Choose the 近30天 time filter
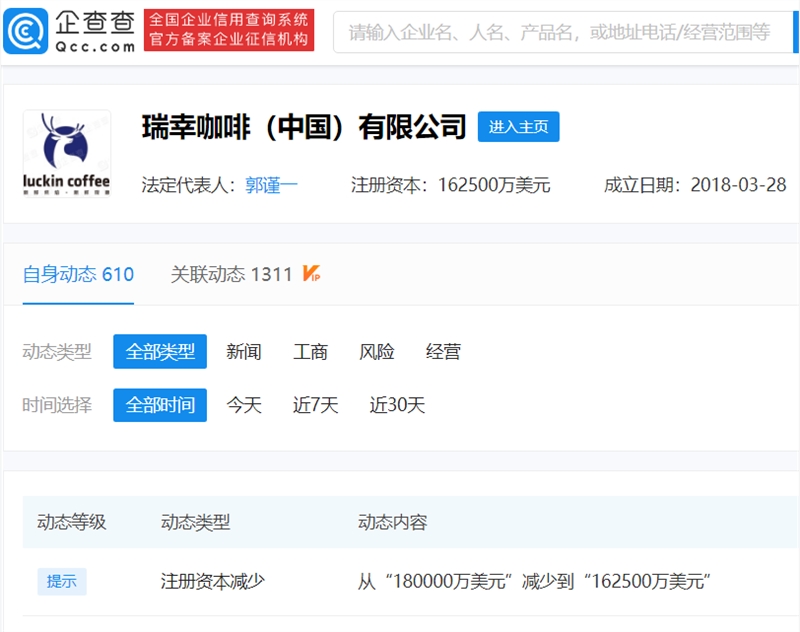 [397, 405]
